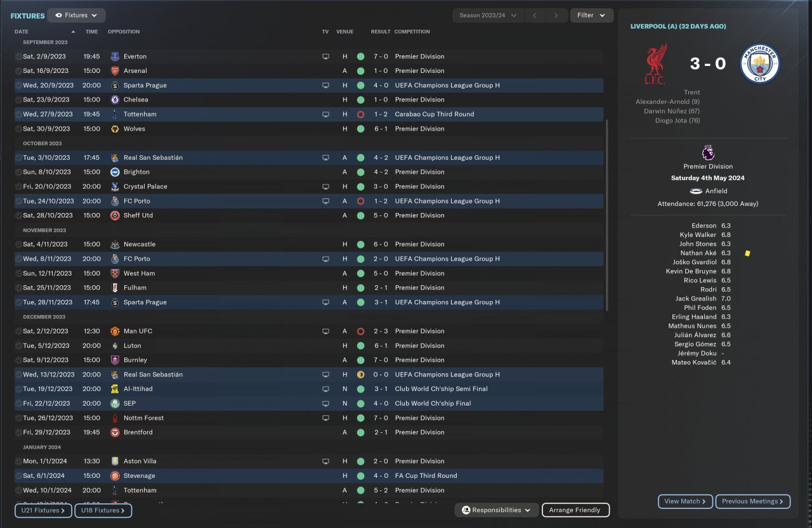The height and width of the screenshot is (528, 812).
Task: Click the Arsenal club crest
Action: pyautogui.click(x=115, y=71)
